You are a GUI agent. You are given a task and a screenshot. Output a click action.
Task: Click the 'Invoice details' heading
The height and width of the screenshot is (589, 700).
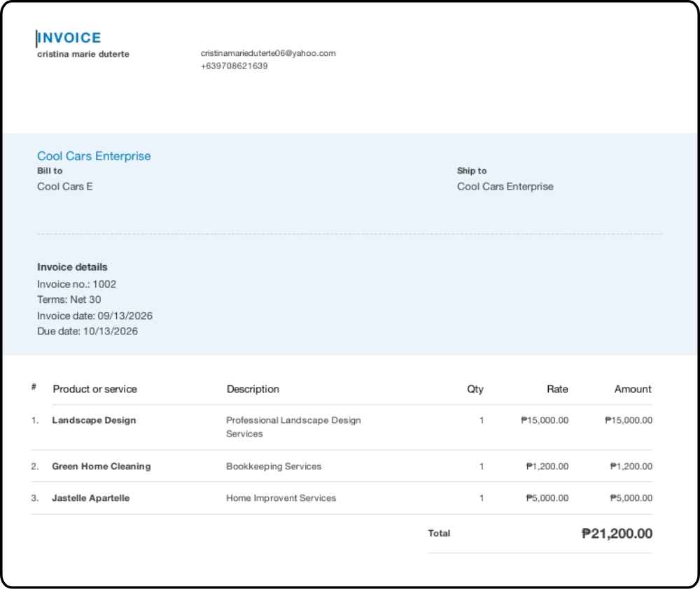click(72, 267)
